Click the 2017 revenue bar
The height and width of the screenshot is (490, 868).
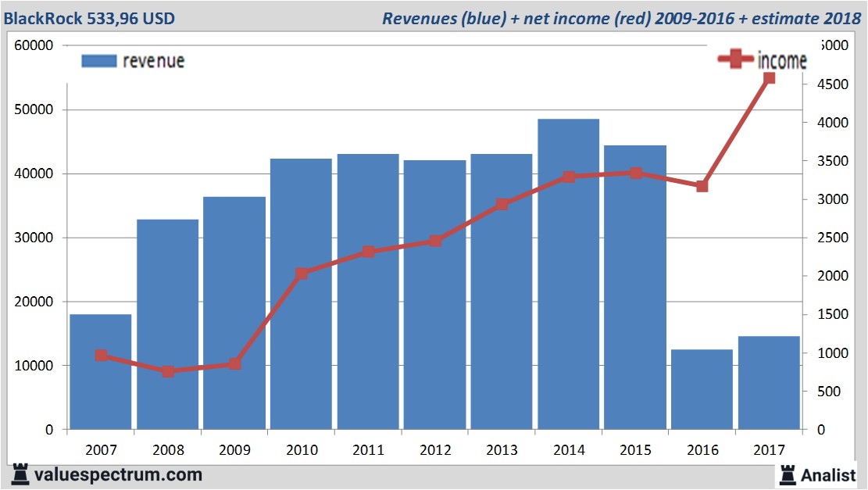[x=769, y=383]
